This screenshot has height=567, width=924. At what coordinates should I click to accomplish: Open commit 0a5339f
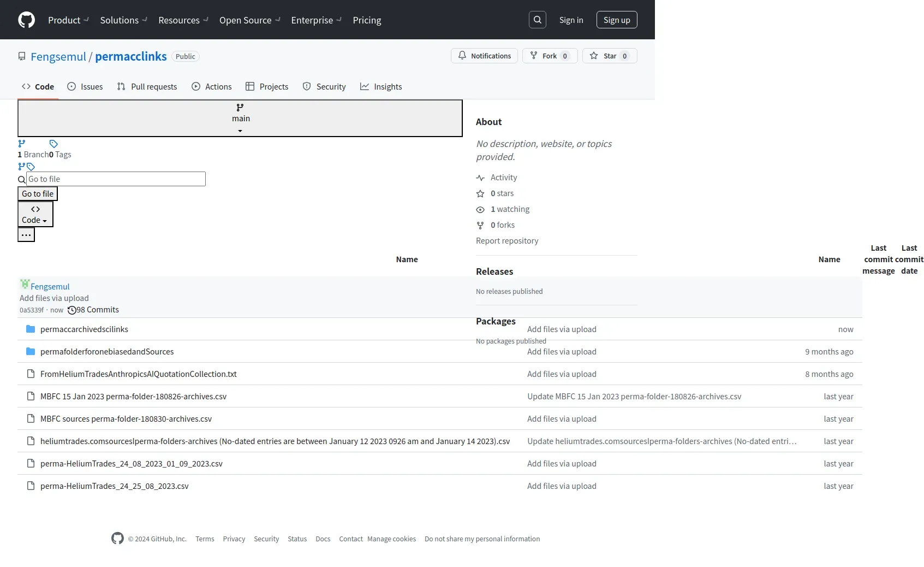(x=32, y=310)
